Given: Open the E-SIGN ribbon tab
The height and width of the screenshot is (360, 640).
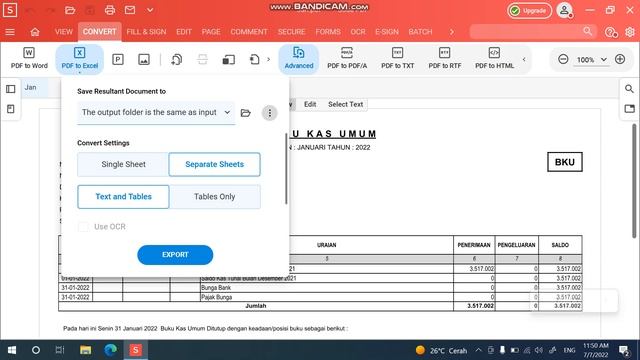Looking at the screenshot, I should pyautogui.click(x=387, y=32).
